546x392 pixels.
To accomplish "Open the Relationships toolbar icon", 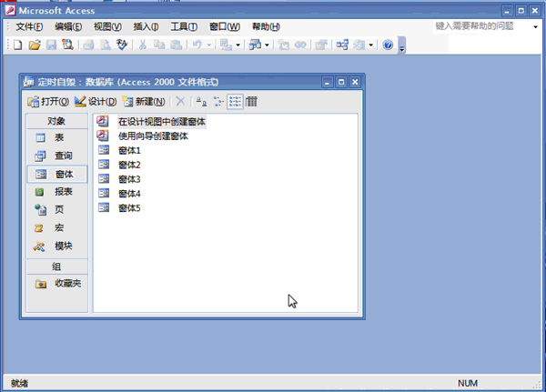I will pos(342,45).
